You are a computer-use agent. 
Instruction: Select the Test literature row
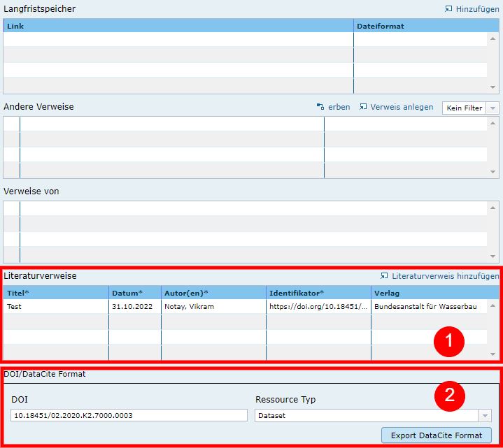pos(56,307)
